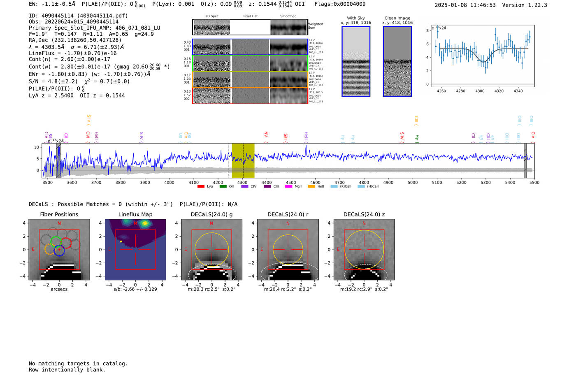Click the 'Row intentionally blank.' text
Screen dimensions: 576x392
coord(67,370)
